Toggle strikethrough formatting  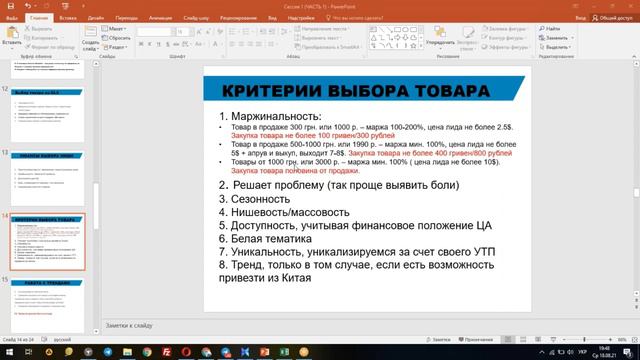[176, 44]
